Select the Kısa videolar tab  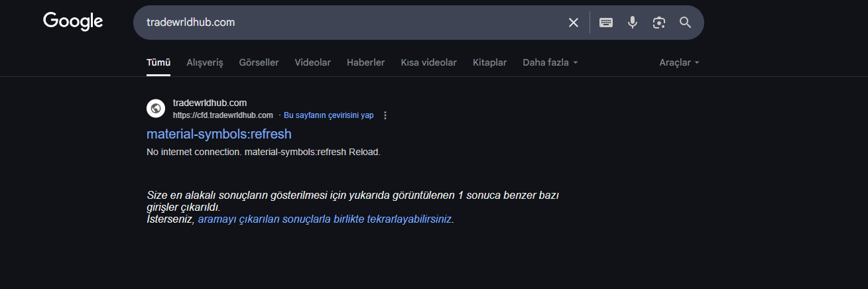[x=428, y=62]
